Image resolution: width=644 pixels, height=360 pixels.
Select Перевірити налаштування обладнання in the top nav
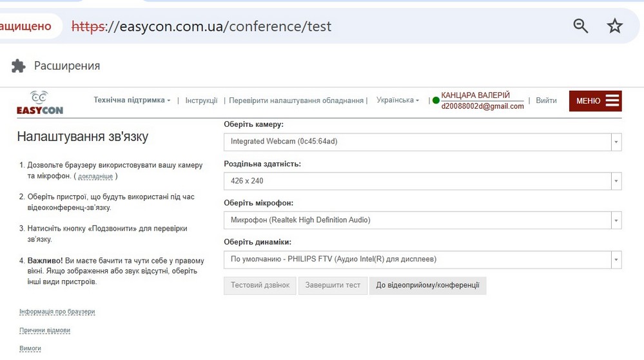(x=296, y=100)
